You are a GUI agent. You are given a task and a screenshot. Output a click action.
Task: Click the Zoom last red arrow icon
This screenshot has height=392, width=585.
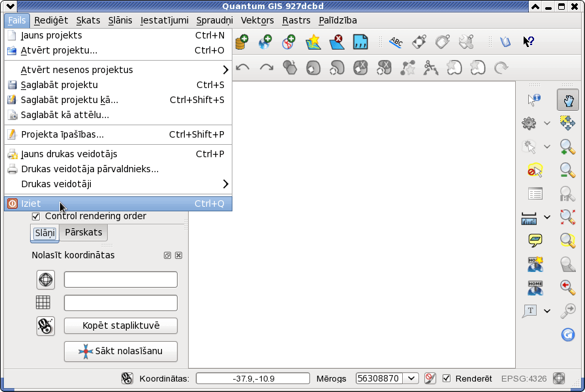pyautogui.click(x=567, y=287)
